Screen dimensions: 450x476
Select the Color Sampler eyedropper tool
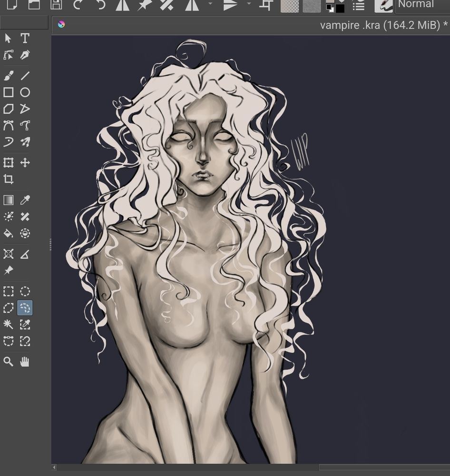[25, 200]
